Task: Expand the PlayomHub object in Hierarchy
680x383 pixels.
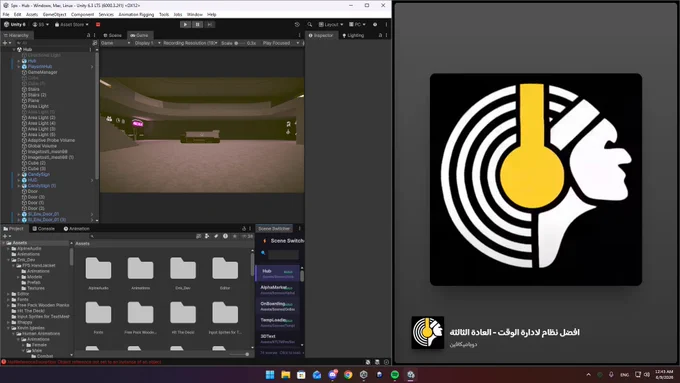Action: (x=19, y=67)
